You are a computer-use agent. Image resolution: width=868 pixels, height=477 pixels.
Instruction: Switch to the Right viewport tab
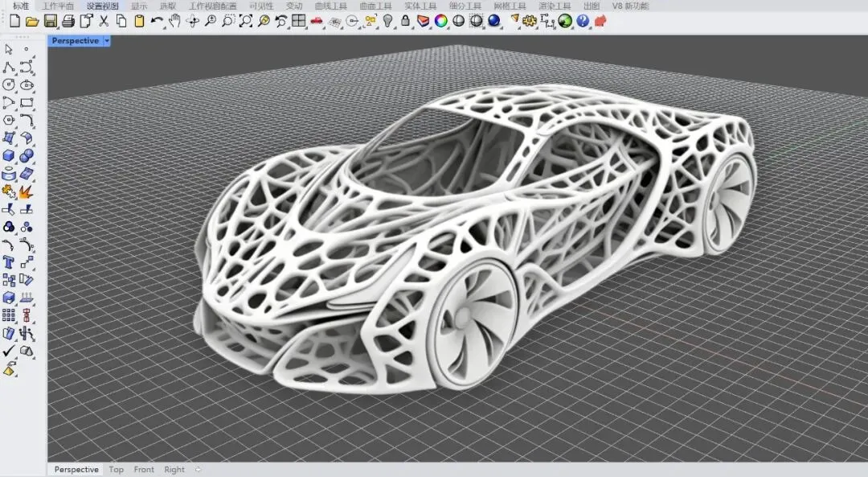[174, 469]
